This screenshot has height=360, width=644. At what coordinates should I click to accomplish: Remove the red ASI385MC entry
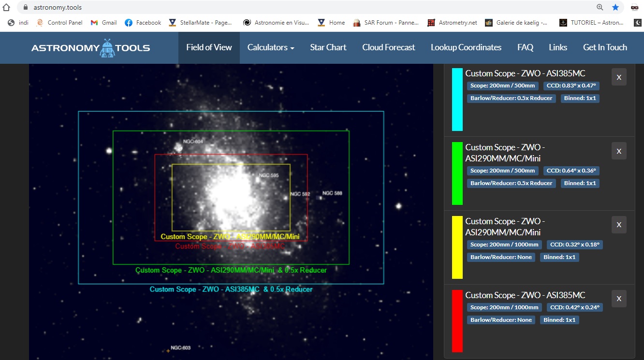coord(619,299)
